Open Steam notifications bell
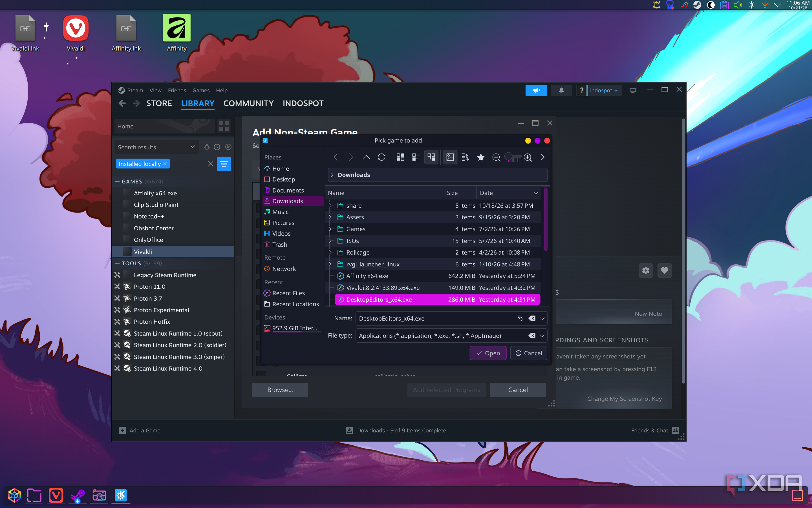This screenshot has height=508, width=812. (x=561, y=90)
